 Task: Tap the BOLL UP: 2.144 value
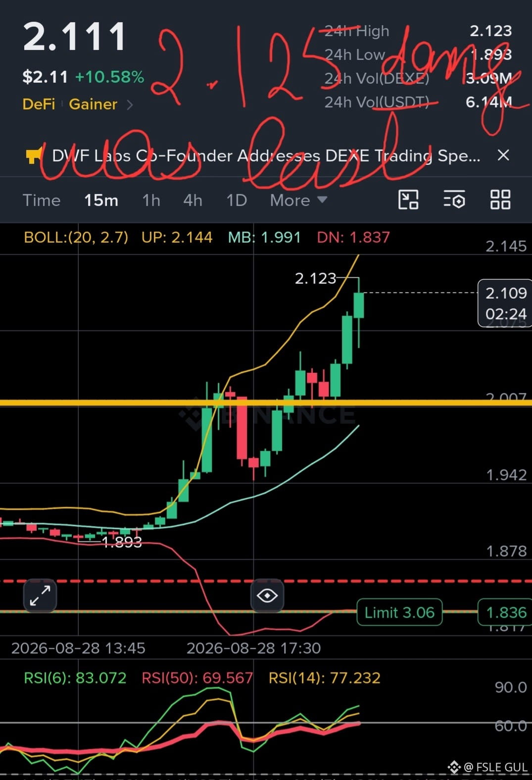pyautogui.click(x=177, y=237)
